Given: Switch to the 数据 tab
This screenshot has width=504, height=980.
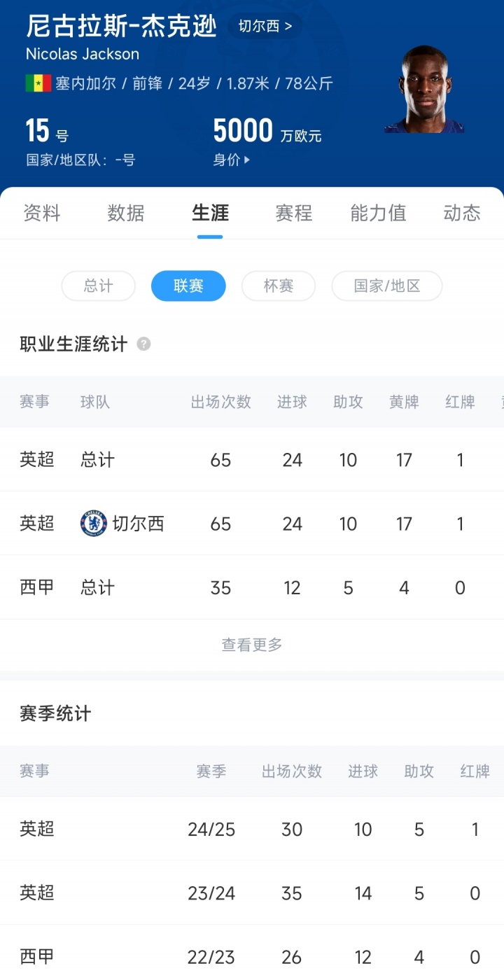Looking at the screenshot, I should coord(126,213).
